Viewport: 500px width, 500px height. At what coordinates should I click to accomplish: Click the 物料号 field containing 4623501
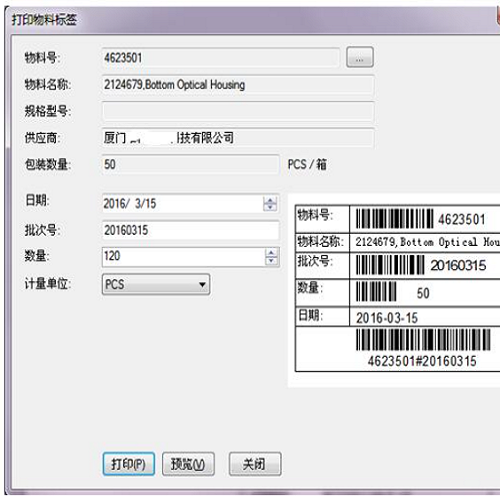click(221, 58)
